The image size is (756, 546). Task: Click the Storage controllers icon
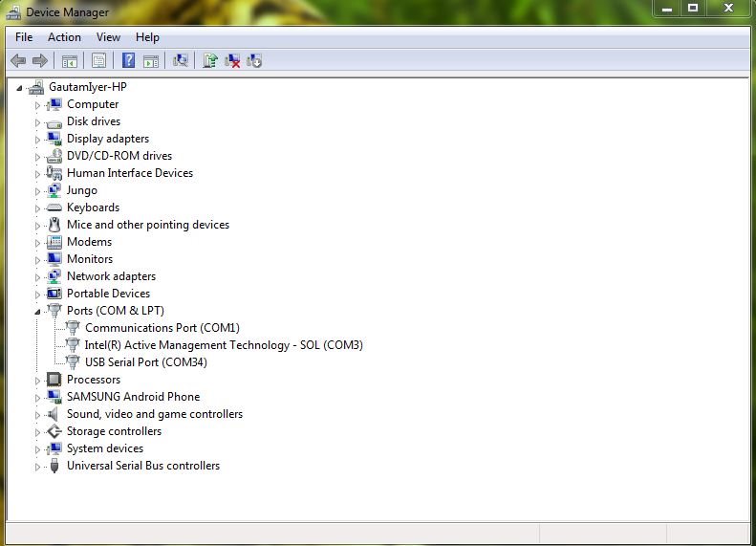tap(54, 431)
